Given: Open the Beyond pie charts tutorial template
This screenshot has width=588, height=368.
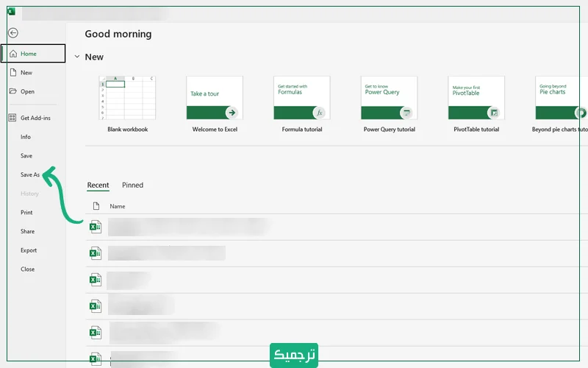Looking at the screenshot, I should click(562, 98).
